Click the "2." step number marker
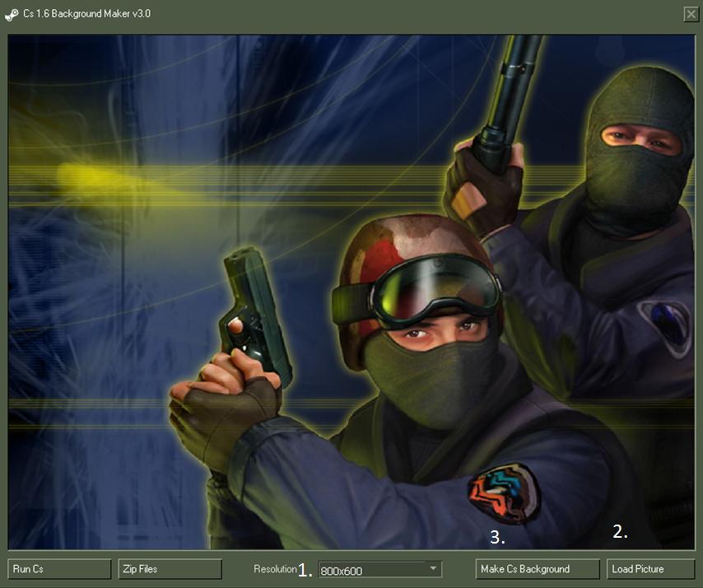This screenshot has width=703, height=588. [620, 532]
